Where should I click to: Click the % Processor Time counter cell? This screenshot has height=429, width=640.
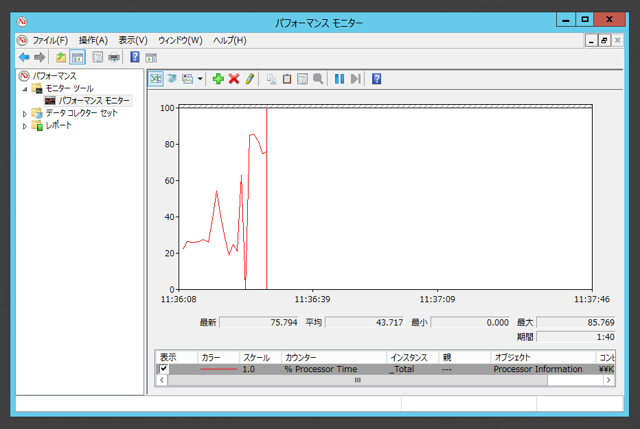coord(321,369)
